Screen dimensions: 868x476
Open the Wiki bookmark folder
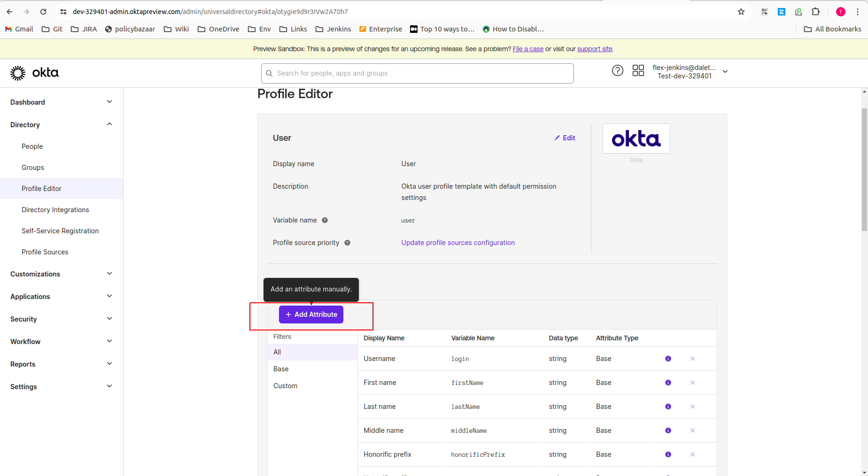coord(176,29)
